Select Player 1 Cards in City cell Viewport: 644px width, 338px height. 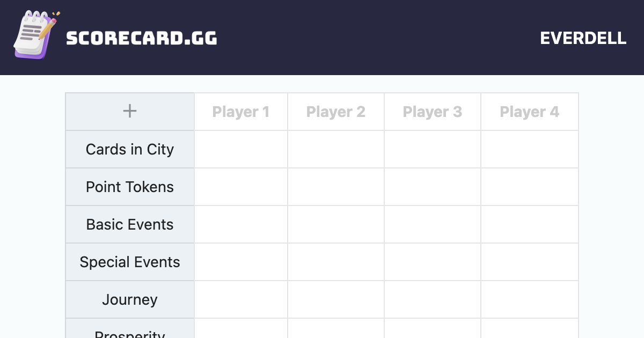click(241, 149)
